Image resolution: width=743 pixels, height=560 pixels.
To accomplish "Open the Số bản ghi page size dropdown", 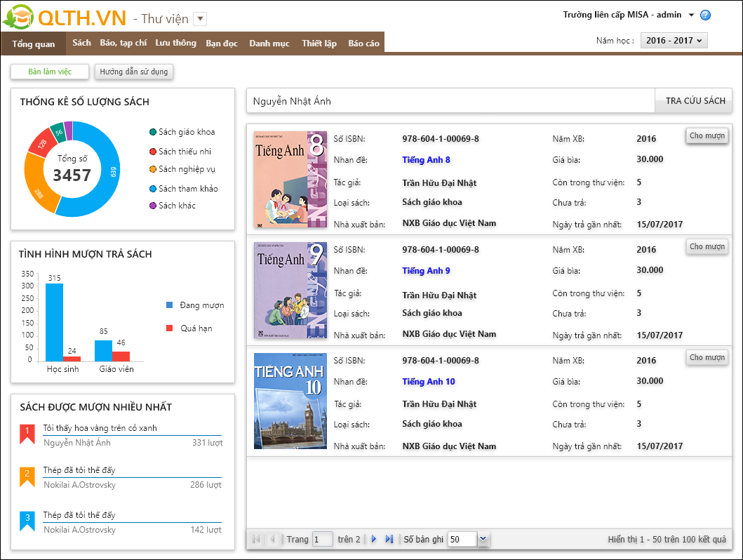I will 483,539.
